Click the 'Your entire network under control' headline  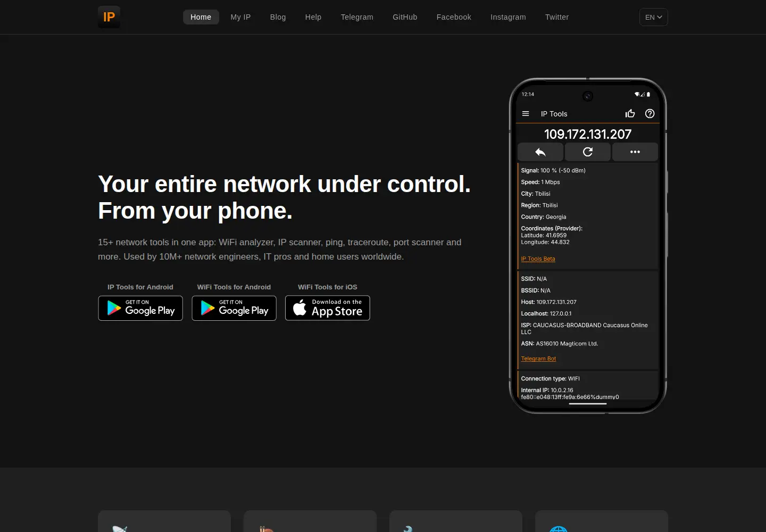tap(284, 184)
